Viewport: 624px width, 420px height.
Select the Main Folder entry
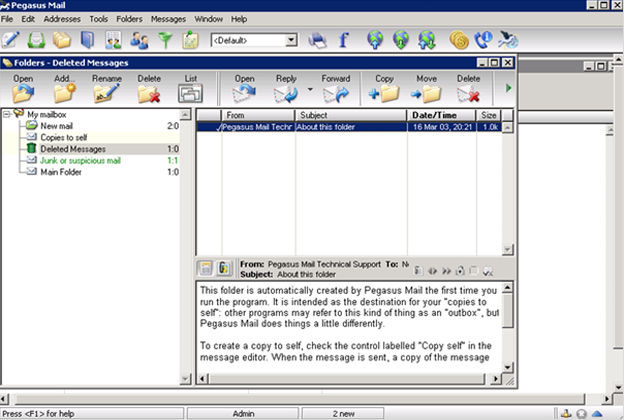pos(61,172)
